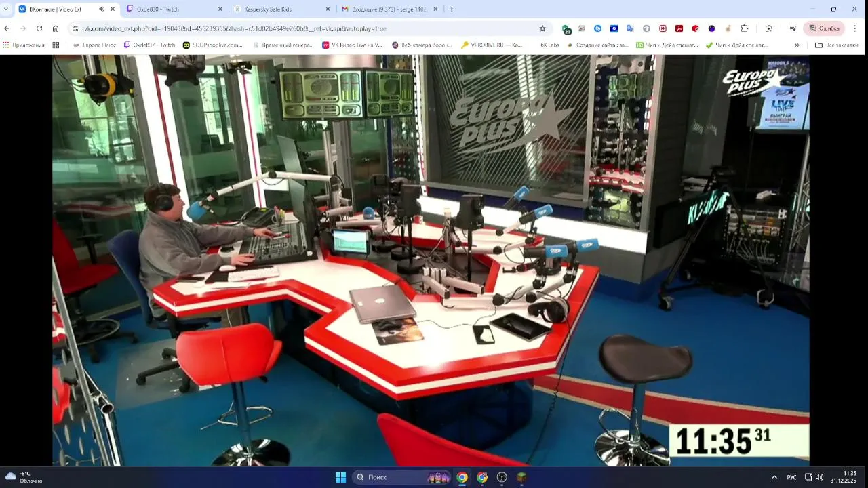Open the Windows Start menu
The image size is (868, 488).
click(340, 477)
